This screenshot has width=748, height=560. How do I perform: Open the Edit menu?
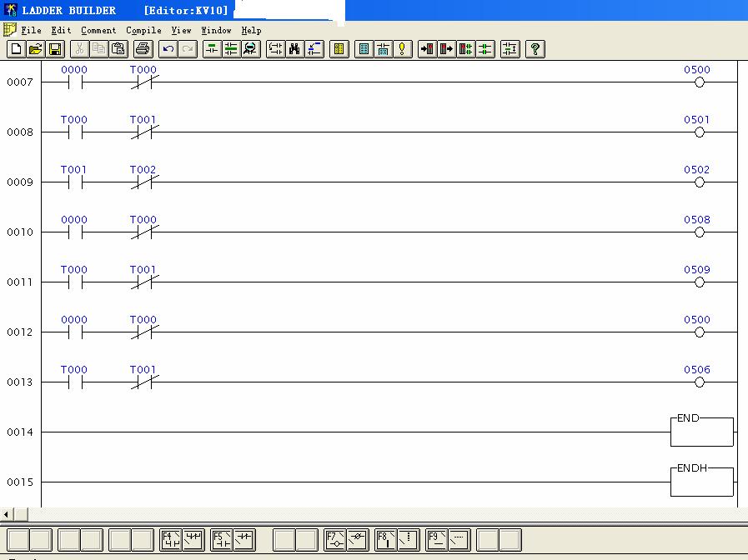point(61,31)
